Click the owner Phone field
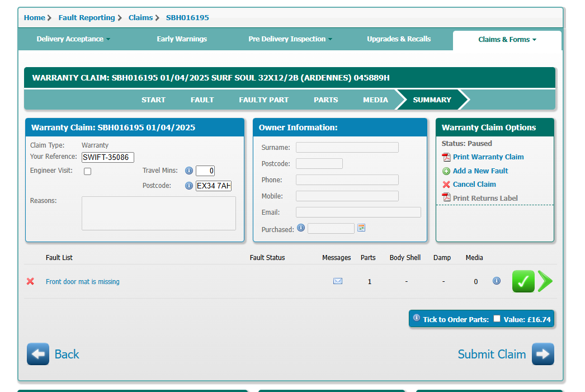Image resolution: width=585 pixels, height=392 pixels. [347, 180]
